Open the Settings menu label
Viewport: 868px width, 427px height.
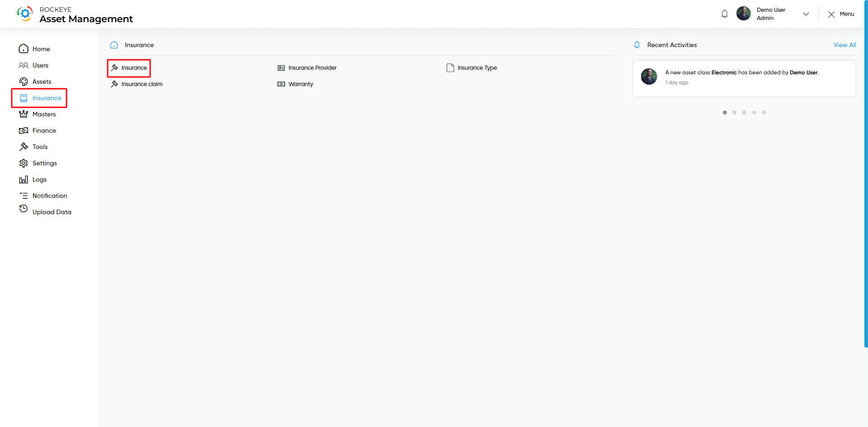[44, 163]
